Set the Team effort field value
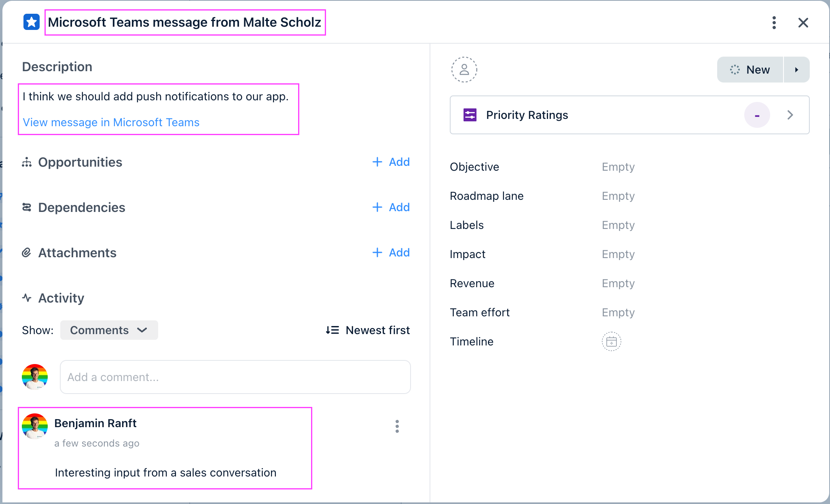Viewport: 830px width, 504px height. (618, 312)
